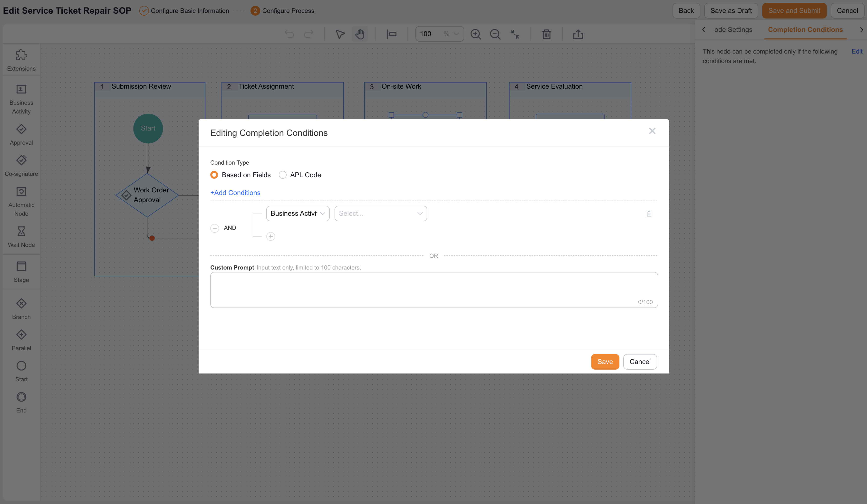The image size is (867, 504).
Task: Choose the Branch node icon
Action: coord(21,304)
